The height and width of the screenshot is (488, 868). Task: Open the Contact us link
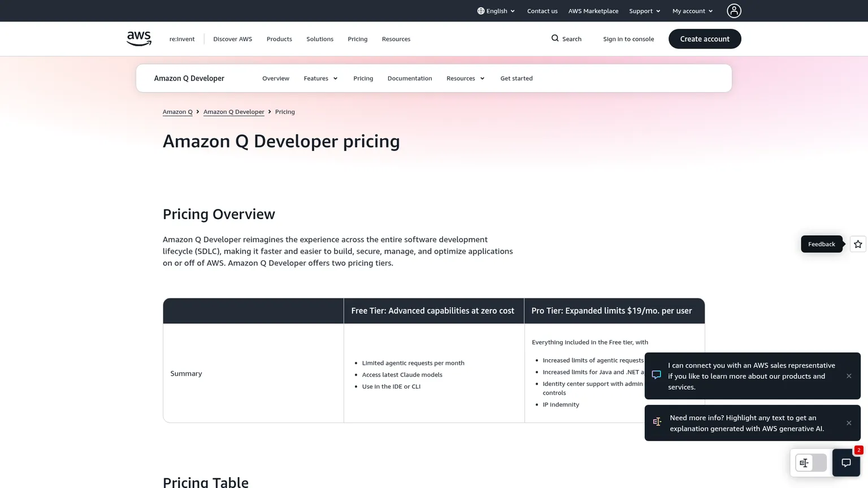542,11
